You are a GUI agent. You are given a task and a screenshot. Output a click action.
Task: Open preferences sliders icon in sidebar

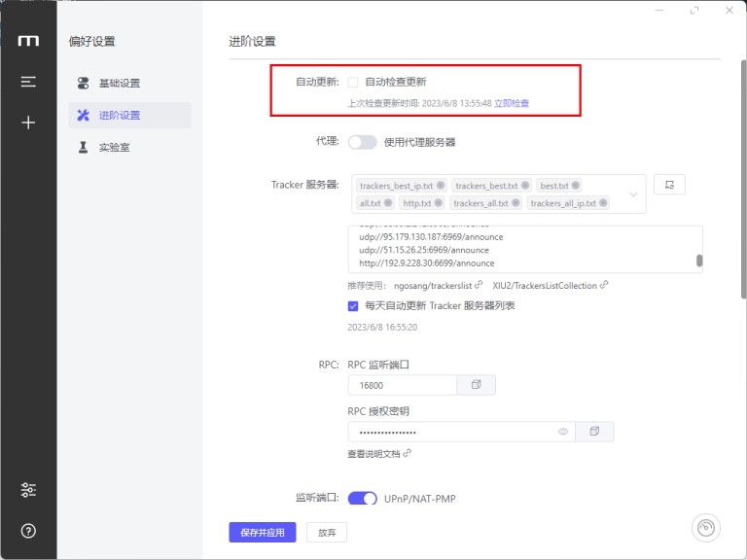click(28, 490)
